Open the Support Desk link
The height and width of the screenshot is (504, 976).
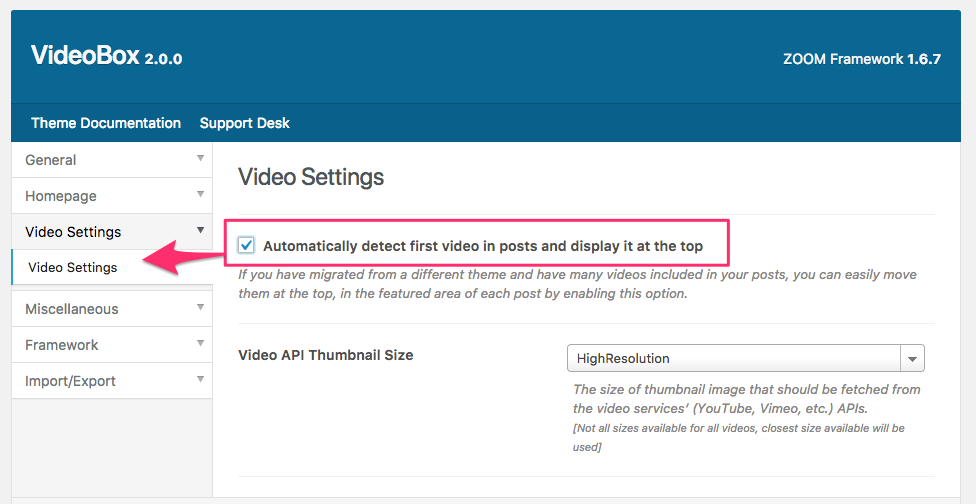(245, 123)
